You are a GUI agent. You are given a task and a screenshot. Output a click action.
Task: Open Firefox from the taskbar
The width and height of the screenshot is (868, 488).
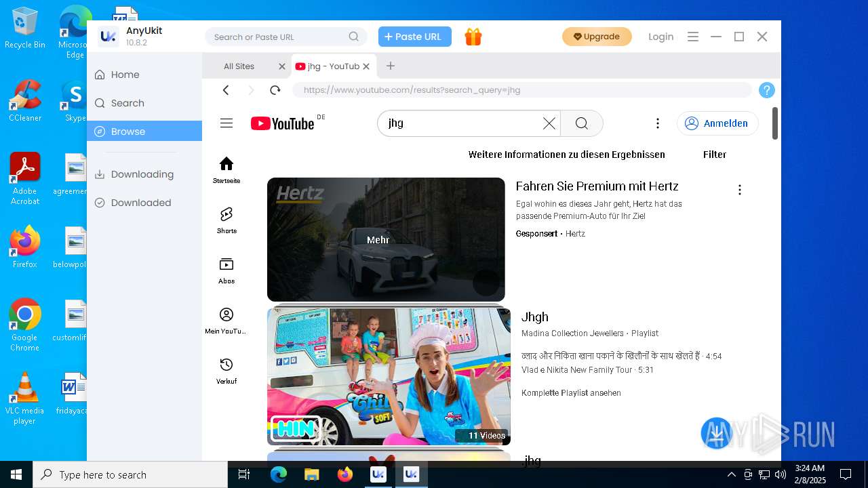pos(345,474)
